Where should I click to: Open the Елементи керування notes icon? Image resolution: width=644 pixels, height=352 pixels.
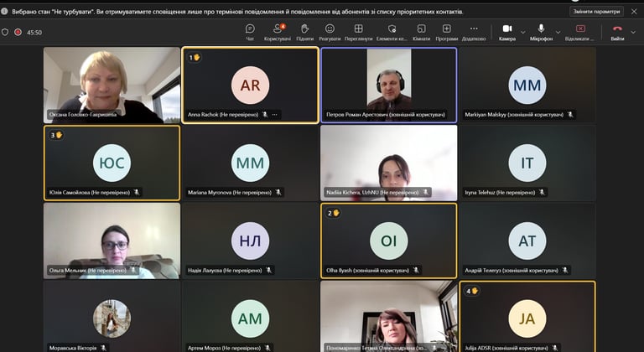[x=392, y=33]
